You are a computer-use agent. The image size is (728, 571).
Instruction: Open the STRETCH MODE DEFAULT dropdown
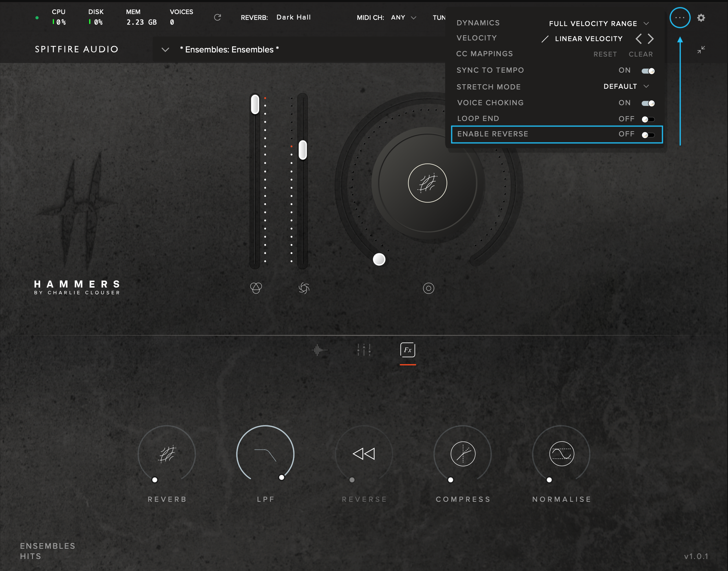pyautogui.click(x=626, y=86)
